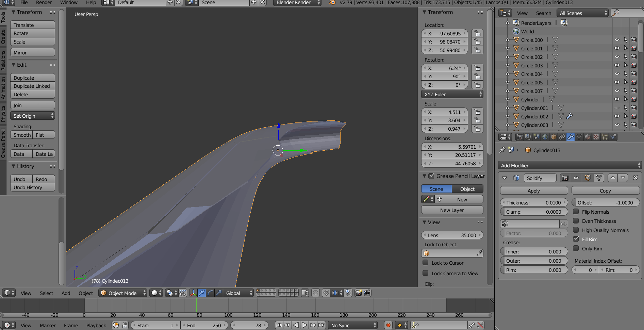Show hidden Cylinder.001 via its eye toggle
This screenshot has width=644, height=330.
[x=617, y=108]
